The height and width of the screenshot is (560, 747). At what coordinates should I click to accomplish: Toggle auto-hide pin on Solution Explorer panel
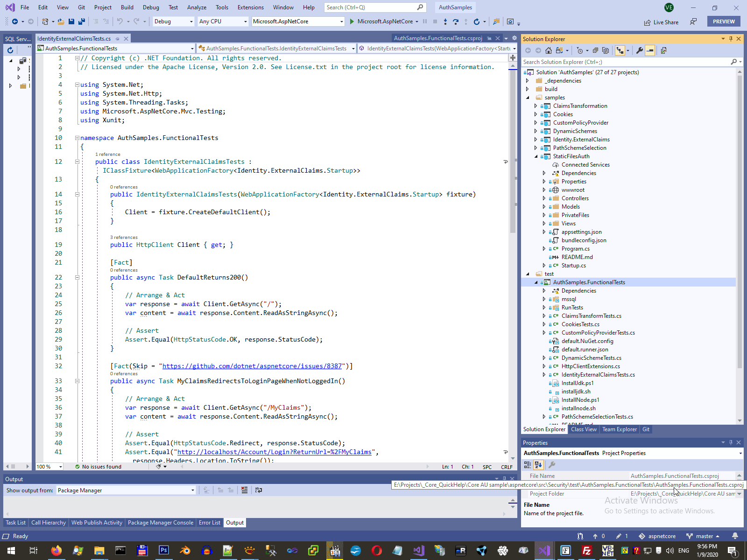click(x=731, y=39)
